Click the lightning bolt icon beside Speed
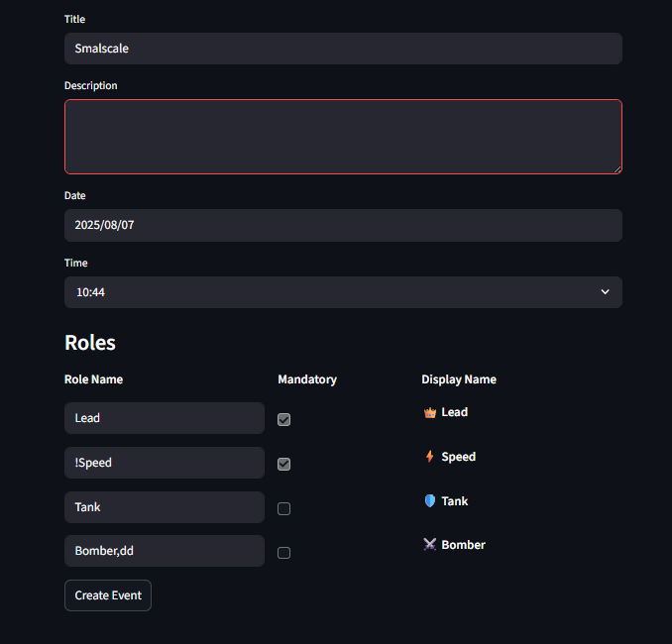Image resolution: width=672 pixels, height=644 pixels. pyautogui.click(x=429, y=457)
